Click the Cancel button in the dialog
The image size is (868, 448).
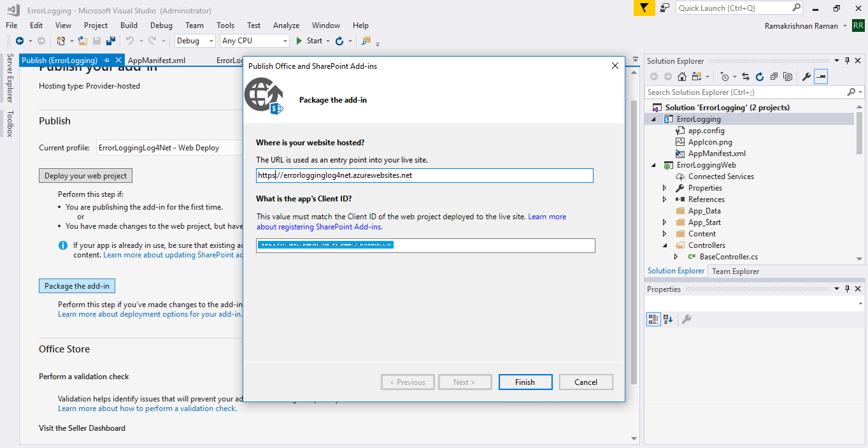[586, 382]
